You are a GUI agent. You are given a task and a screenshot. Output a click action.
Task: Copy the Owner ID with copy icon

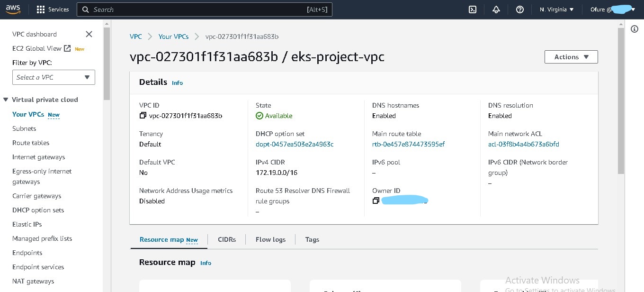376,201
